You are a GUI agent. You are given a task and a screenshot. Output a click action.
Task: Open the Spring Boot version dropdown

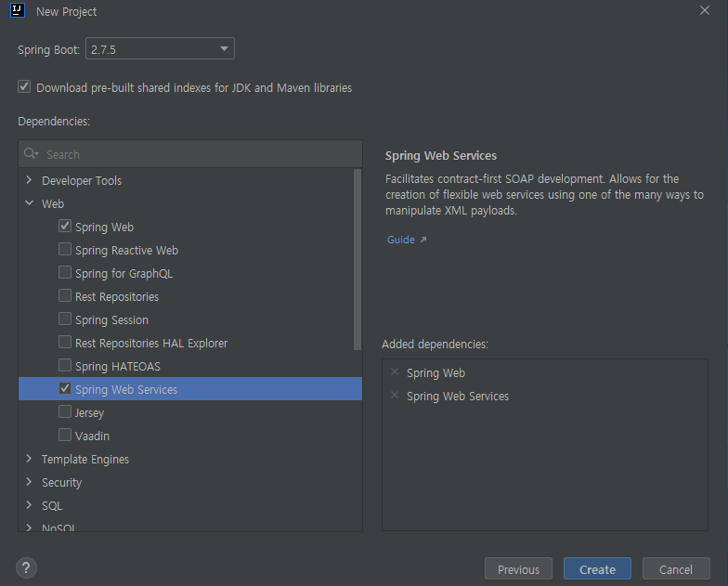[x=160, y=48]
